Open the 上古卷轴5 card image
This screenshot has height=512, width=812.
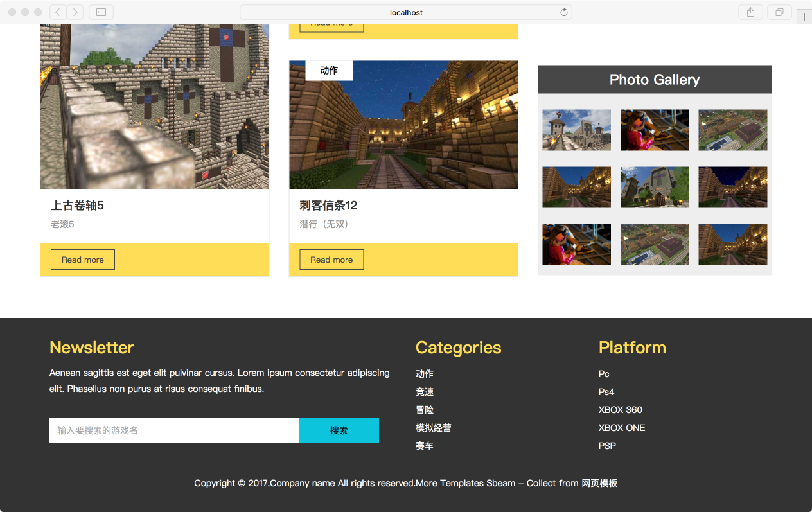point(155,107)
